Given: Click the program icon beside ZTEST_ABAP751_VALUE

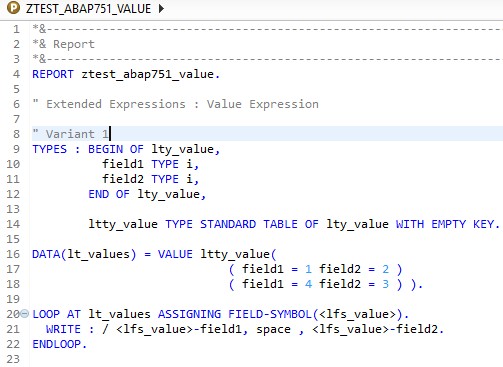Looking at the screenshot, I should (13, 7).
